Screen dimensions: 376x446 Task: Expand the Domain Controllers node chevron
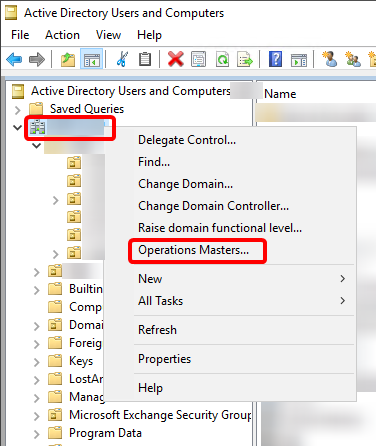(37, 326)
